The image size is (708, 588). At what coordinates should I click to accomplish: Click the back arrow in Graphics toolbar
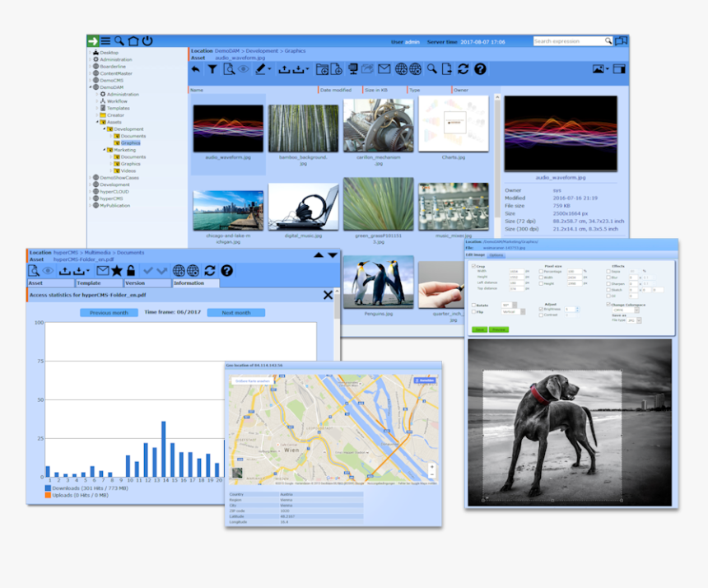[x=195, y=69]
